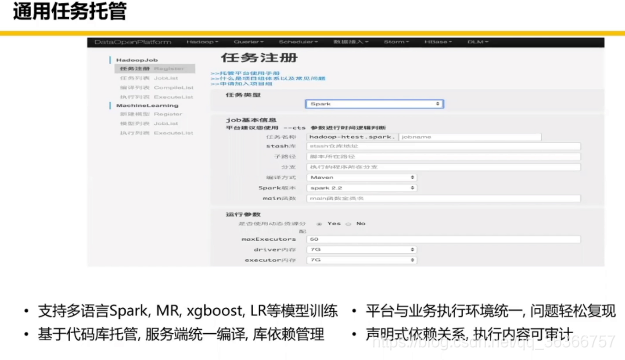Click the jobname input field
The width and height of the screenshot is (625, 360).
click(x=470, y=137)
